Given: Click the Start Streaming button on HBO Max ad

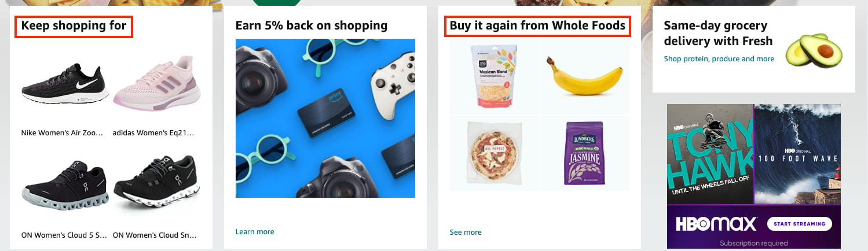Looking at the screenshot, I should point(799,224).
